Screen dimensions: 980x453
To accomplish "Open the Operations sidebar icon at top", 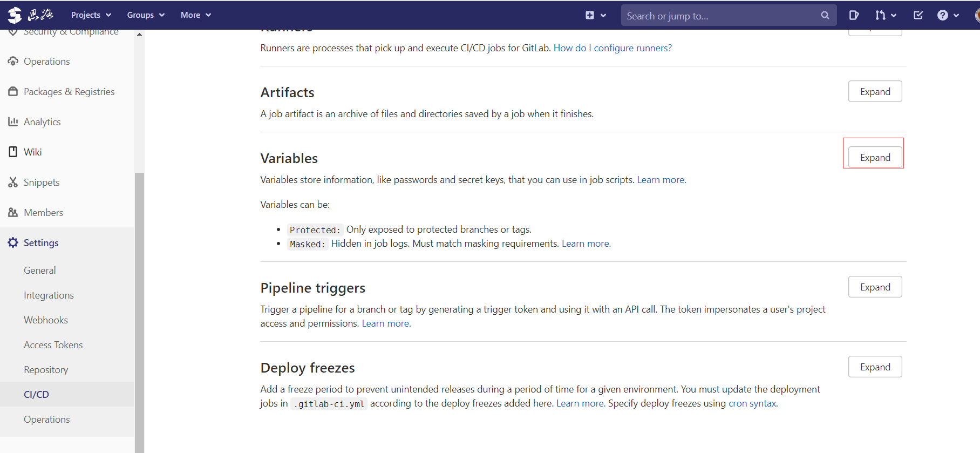I will click(13, 61).
